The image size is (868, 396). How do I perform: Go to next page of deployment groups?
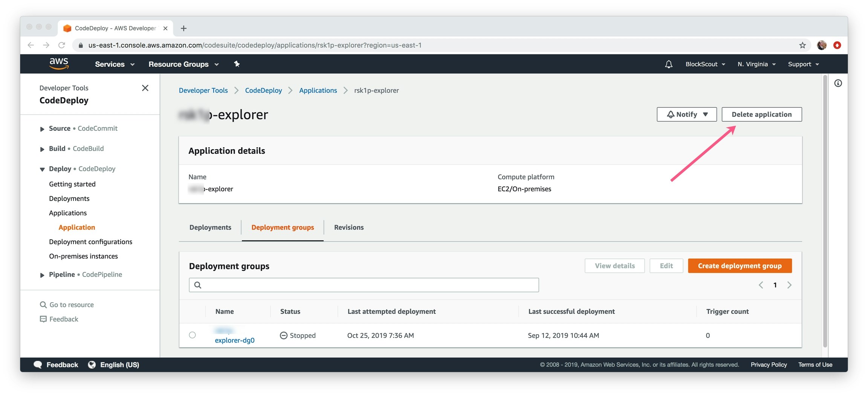click(789, 285)
